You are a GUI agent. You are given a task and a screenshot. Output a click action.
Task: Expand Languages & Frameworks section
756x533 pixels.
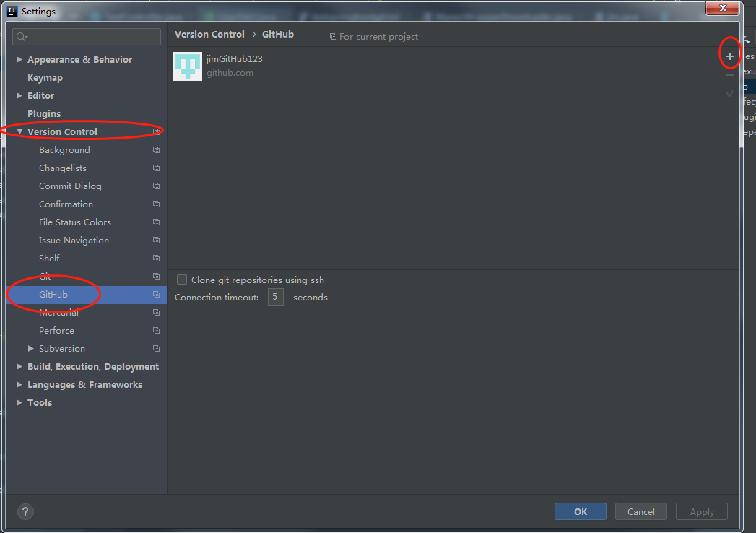point(19,384)
